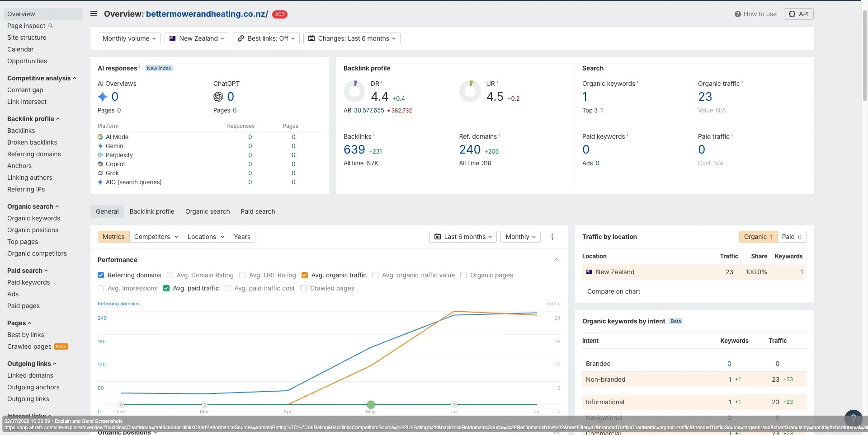Open the Best links: Off dropdown
The image size is (868, 435).
click(266, 38)
